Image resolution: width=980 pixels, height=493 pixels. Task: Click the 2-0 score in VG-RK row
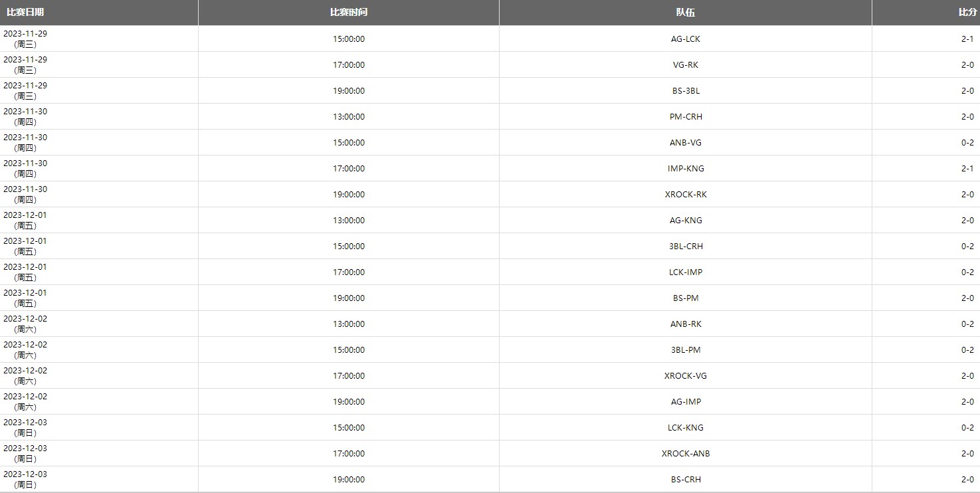tap(967, 64)
